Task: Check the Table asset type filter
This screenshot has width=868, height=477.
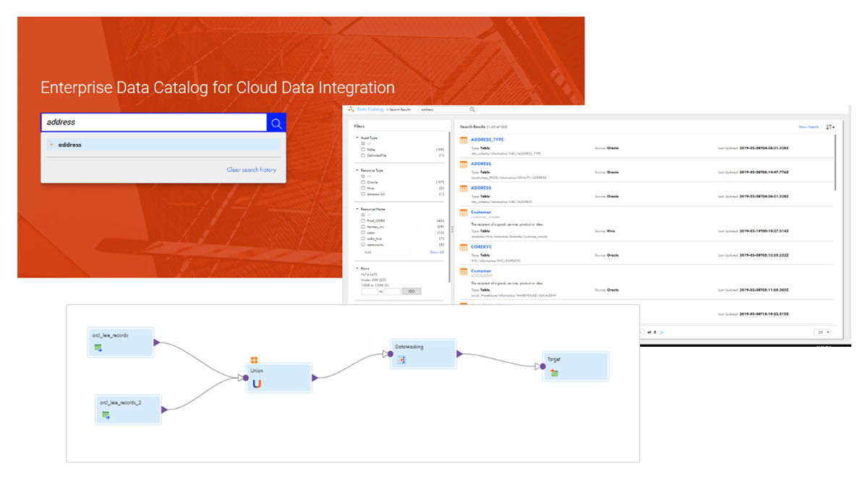Action: [x=363, y=150]
